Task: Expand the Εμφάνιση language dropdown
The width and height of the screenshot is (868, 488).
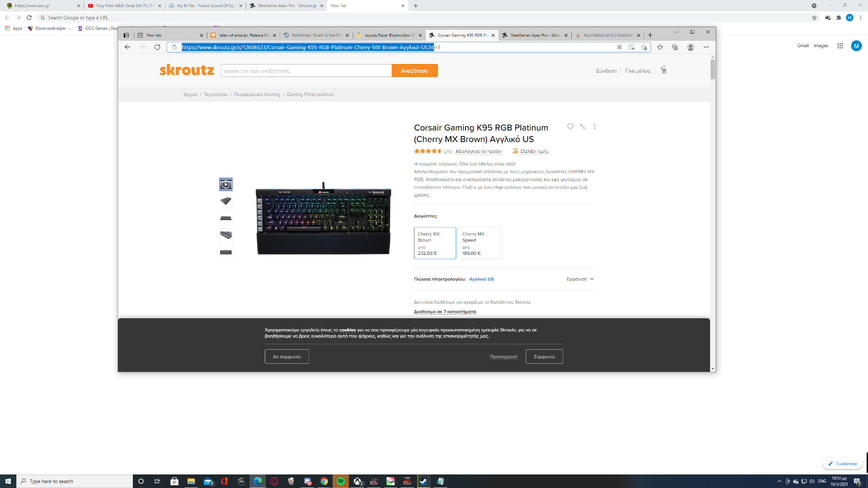Action: coord(580,279)
